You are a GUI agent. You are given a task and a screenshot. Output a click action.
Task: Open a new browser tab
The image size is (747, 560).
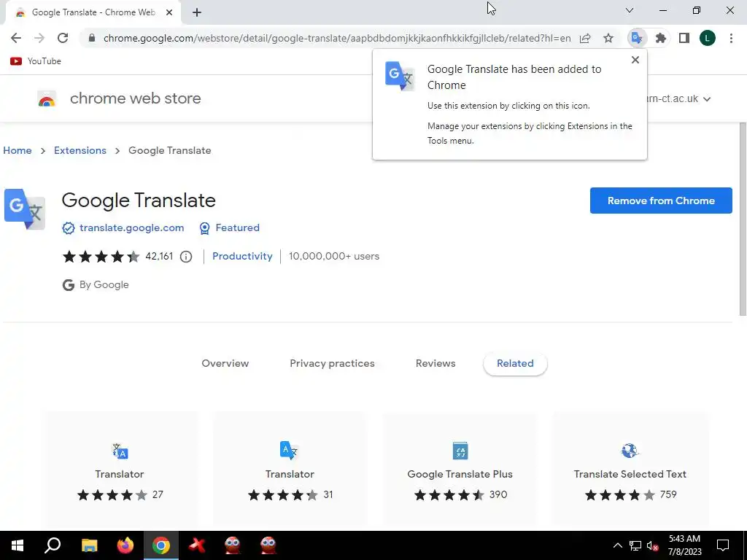tap(197, 13)
